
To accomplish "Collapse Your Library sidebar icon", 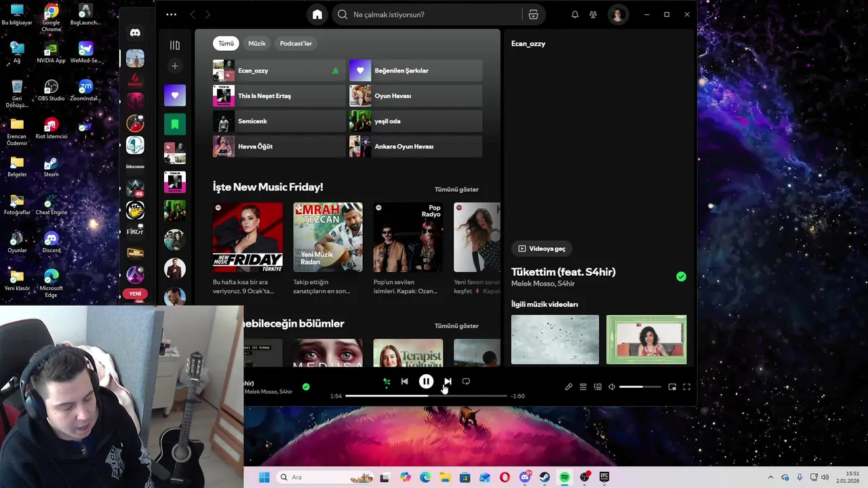I will click(175, 45).
